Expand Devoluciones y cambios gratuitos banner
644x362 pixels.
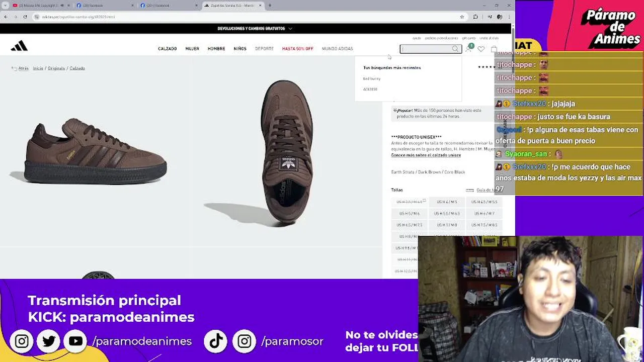[255, 29]
